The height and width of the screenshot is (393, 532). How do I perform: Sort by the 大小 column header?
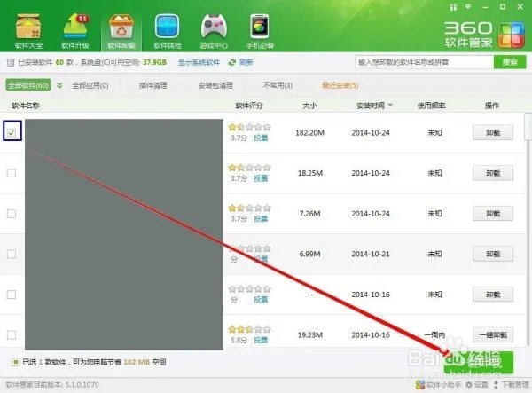click(x=309, y=106)
